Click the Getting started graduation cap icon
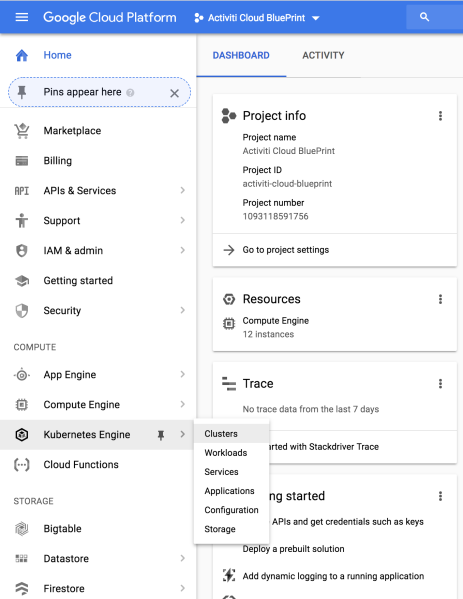 pyautogui.click(x=22, y=281)
